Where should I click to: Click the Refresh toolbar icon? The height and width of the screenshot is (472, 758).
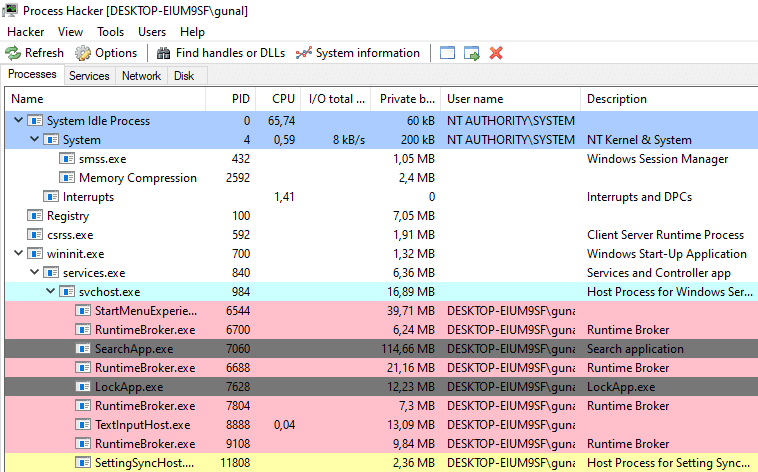[x=13, y=53]
